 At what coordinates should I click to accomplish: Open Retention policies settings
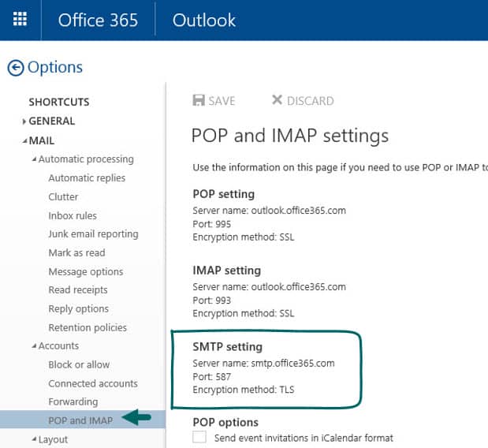coord(88,327)
